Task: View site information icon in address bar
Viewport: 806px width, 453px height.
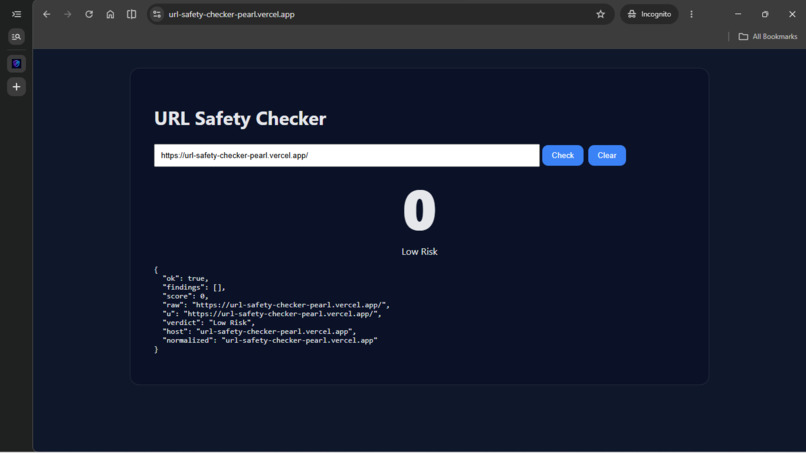Action: (157, 14)
